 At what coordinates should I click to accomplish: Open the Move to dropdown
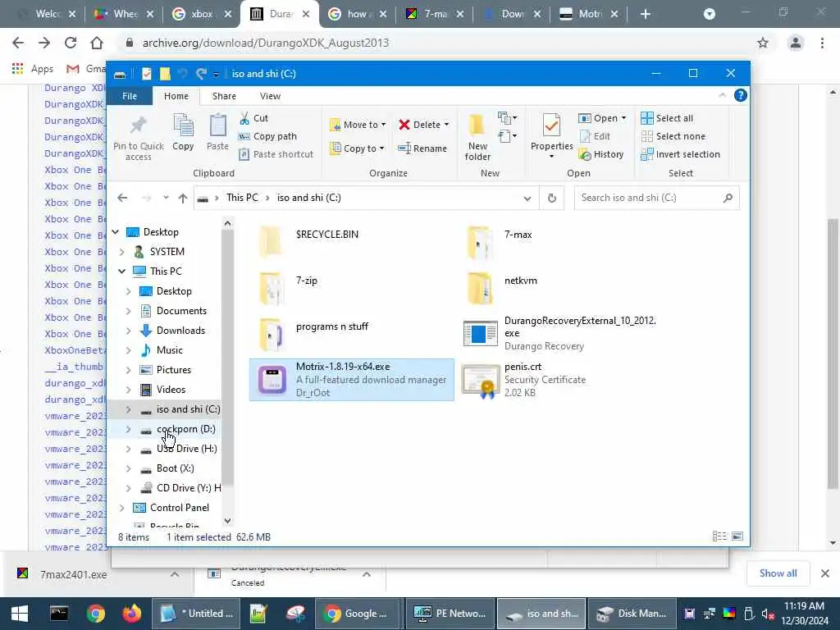(x=358, y=125)
